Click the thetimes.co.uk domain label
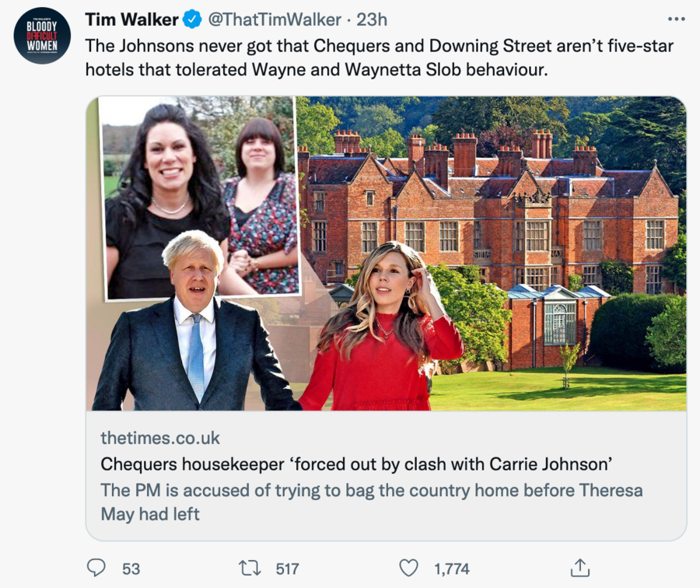The width and height of the screenshot is (700, 588). pyautogui.click(x=159, y=438)
